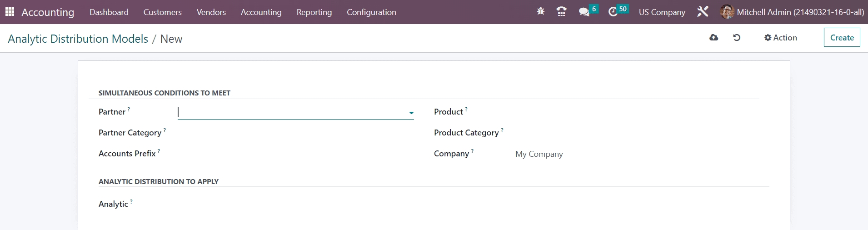Click Mitchell Admin user avatar

point(727,12)
